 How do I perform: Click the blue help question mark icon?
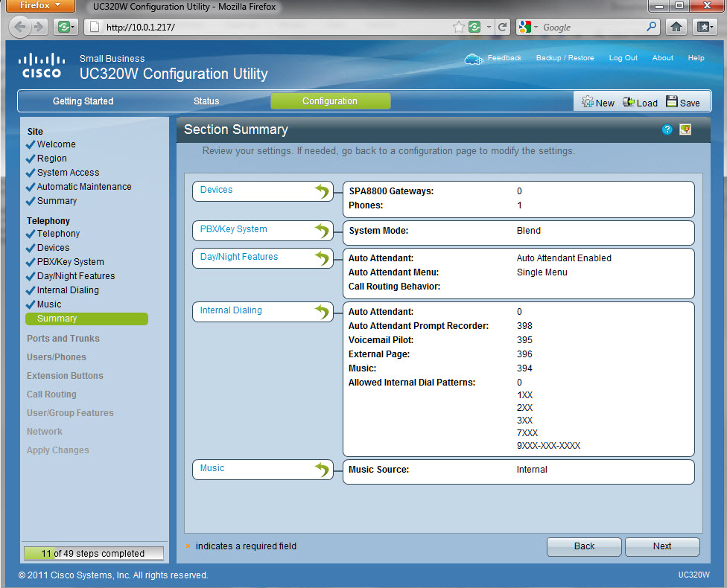667,130
